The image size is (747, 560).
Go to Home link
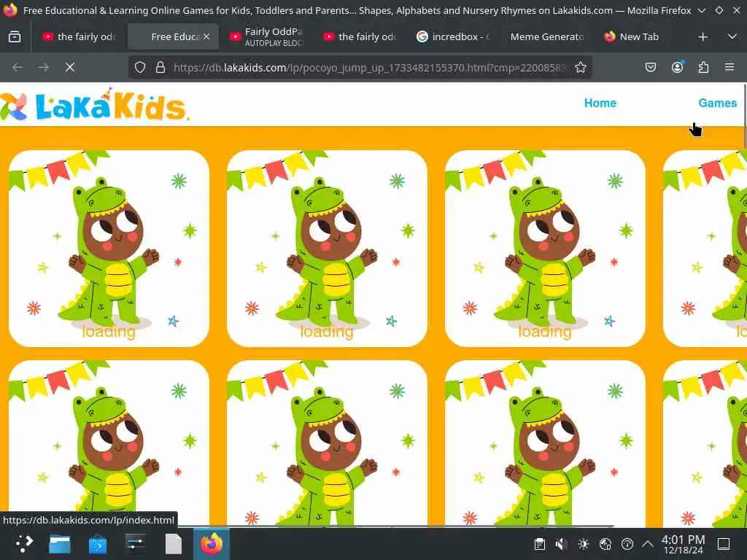(x=600, y=103)
